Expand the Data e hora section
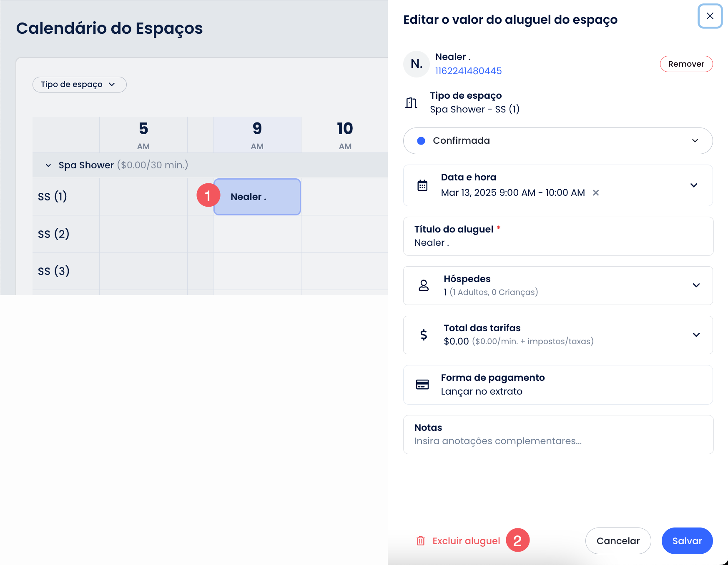 click(x=693, y=185)
